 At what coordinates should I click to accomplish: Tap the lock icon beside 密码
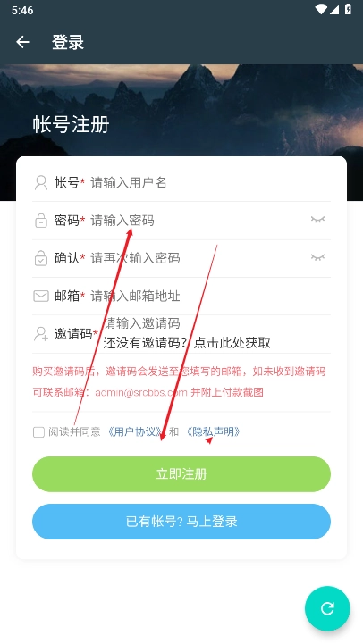[x=41, y=221]
